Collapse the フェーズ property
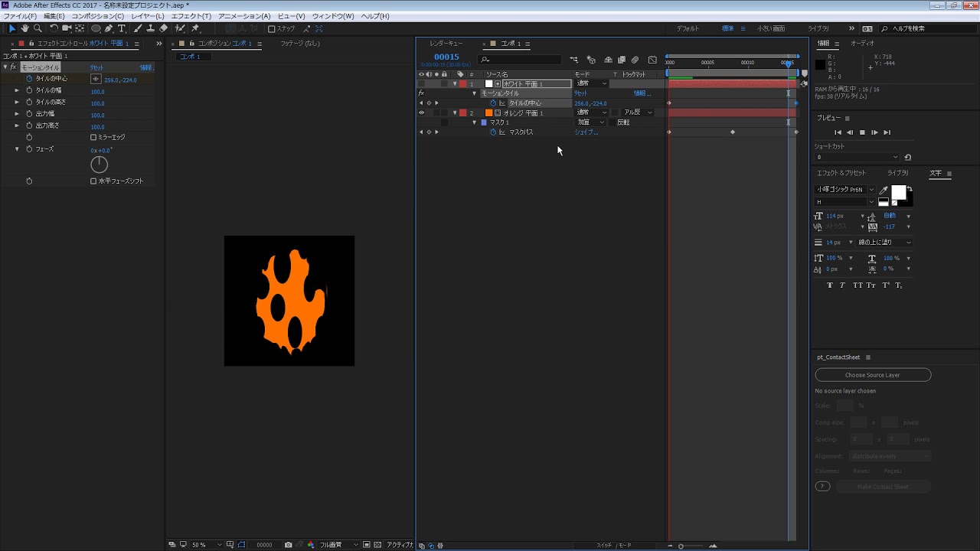The height and width of the screenshot is (551, 980). point(17,149)
